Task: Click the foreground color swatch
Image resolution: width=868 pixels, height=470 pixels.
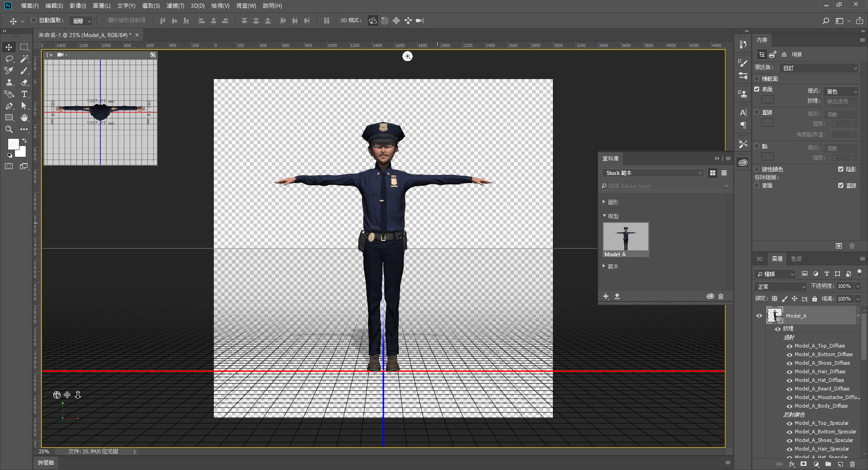Action: 14,144
